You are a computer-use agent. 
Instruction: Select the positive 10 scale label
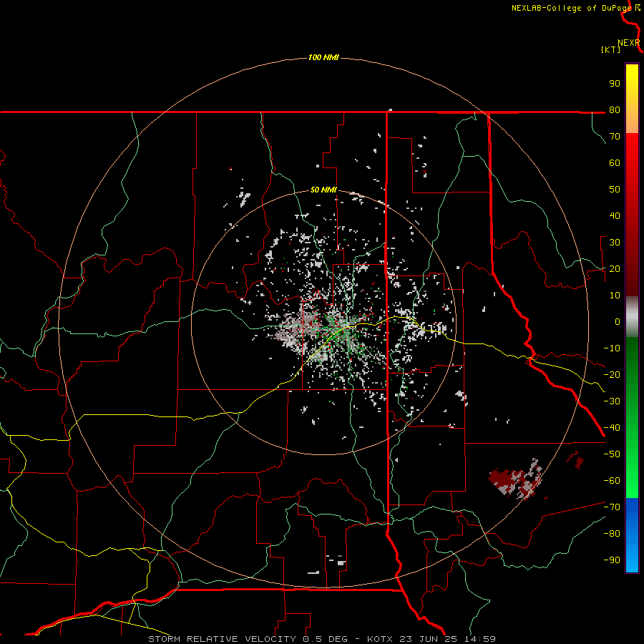pyautogui.click(x=615, y=296)
